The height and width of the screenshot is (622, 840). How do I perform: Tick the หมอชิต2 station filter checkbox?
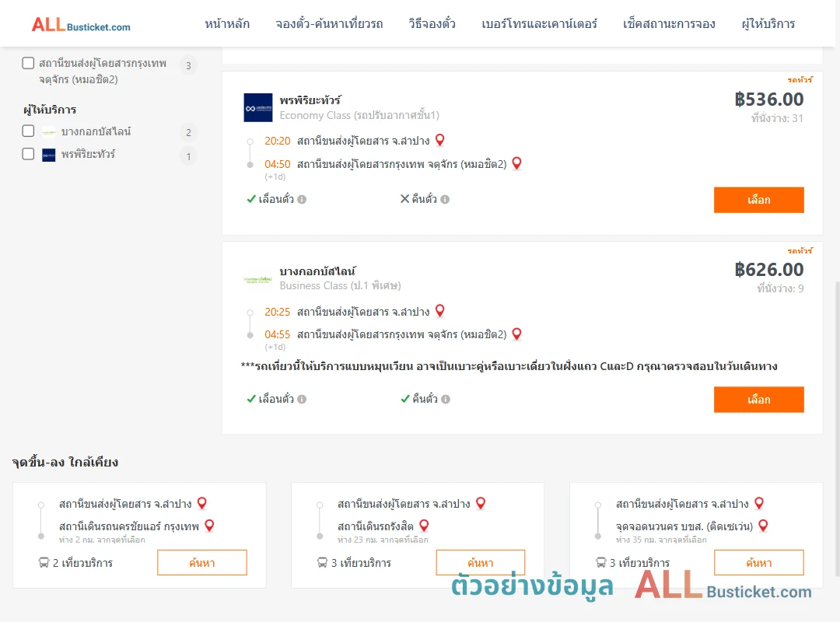click(x=29, y=63)
